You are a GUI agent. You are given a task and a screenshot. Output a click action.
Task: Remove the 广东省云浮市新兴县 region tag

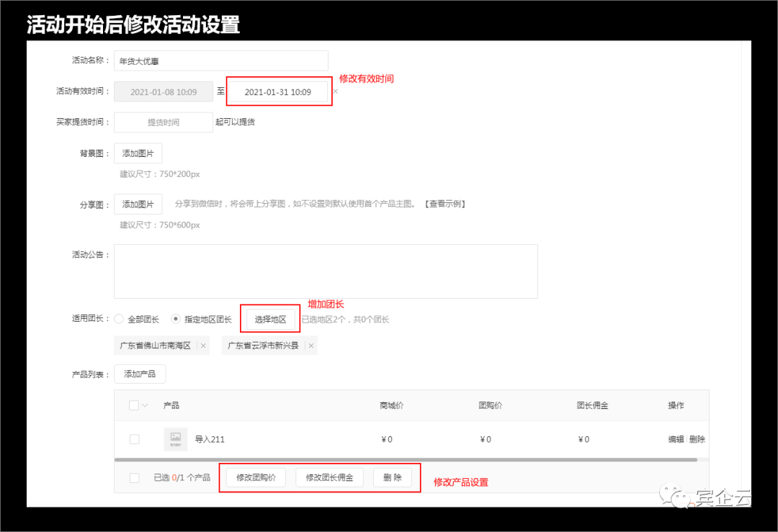tap(310, 345)
